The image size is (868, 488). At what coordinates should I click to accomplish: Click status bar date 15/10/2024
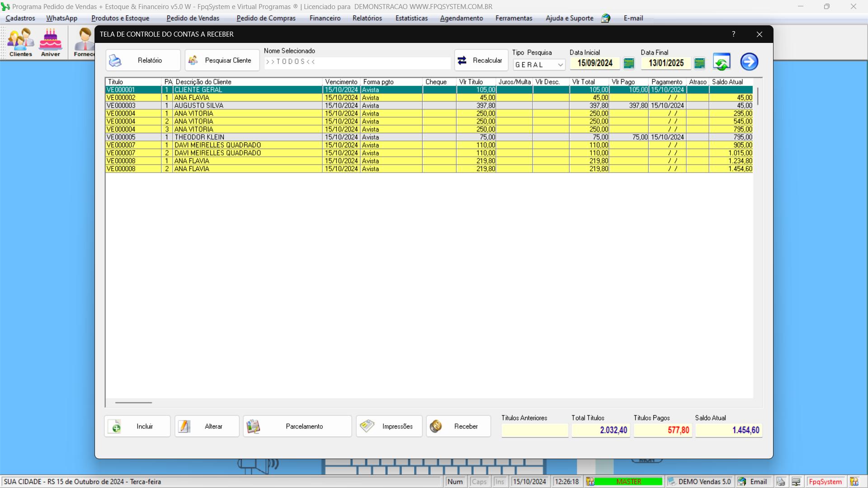point(529,482)
